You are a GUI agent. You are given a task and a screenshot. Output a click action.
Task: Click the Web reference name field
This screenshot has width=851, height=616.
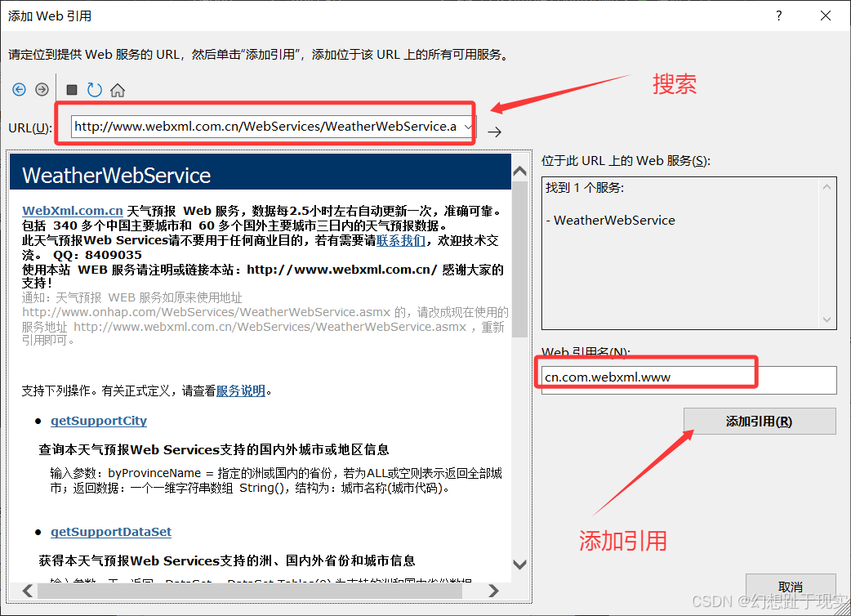tap(688, 380)
